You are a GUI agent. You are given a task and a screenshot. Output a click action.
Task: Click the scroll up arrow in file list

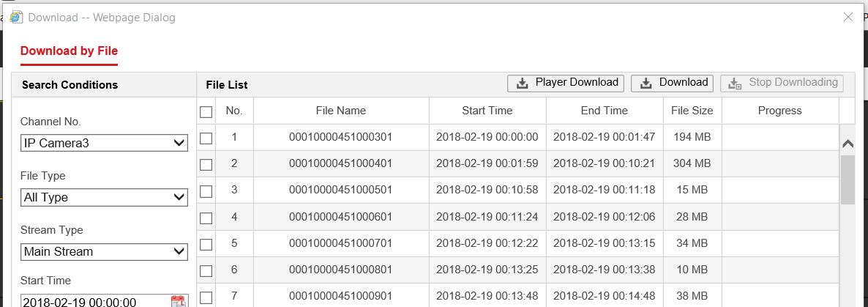pyautogui.click(x=848, y=144)
